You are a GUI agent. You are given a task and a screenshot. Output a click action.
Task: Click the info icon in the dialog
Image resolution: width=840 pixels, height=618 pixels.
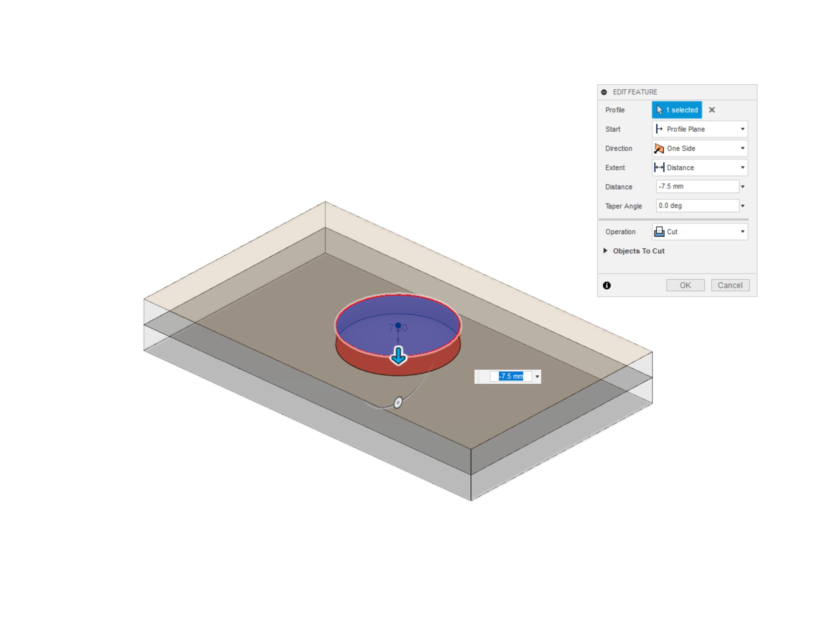coord(607,285)
